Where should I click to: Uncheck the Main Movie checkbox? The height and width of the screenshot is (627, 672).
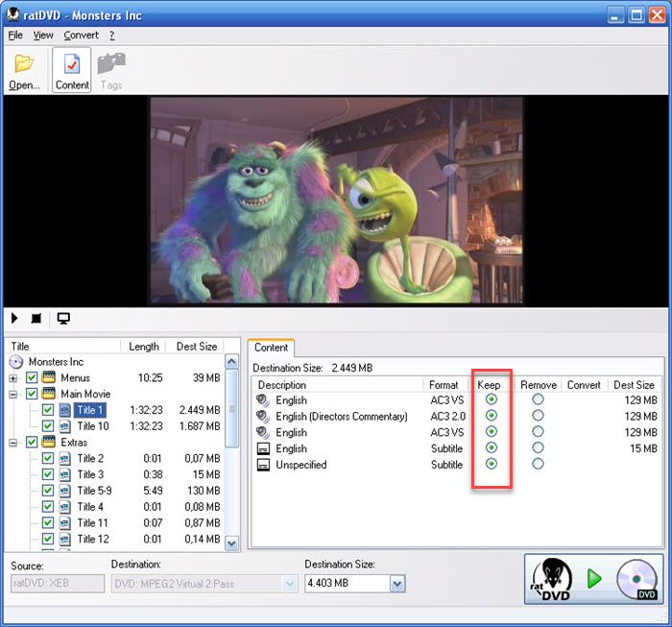pyautogui.click(x=32, y=394)
